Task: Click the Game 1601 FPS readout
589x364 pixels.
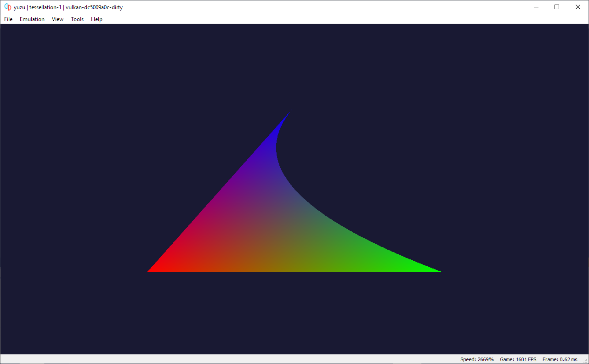Action: (518, 359)
